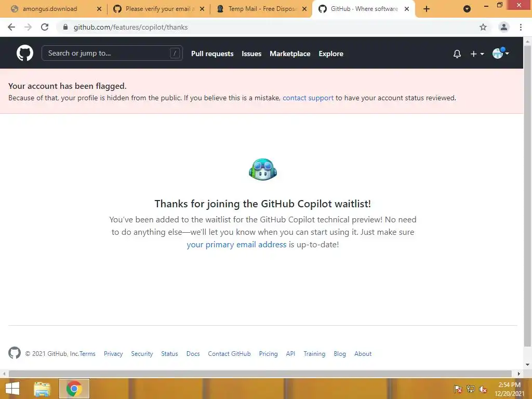Open a new browser tab
This screenshot has width=532, height=399.
click(427, 9)
